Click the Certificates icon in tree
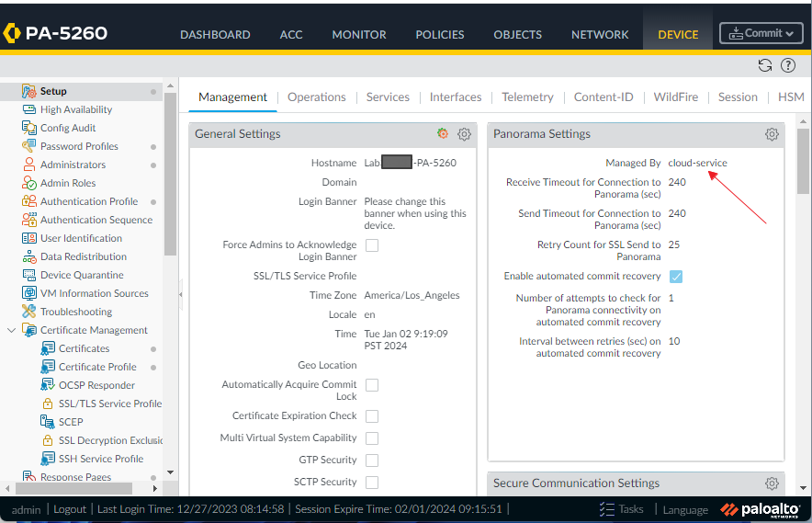The height and width of the screenshot is (523, 812). click(48, 348)
